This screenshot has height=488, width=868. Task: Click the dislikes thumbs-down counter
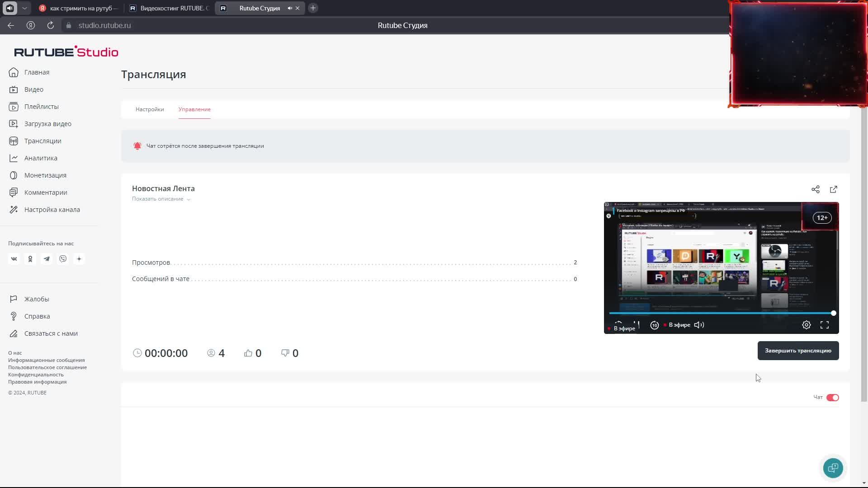[290, 353]
